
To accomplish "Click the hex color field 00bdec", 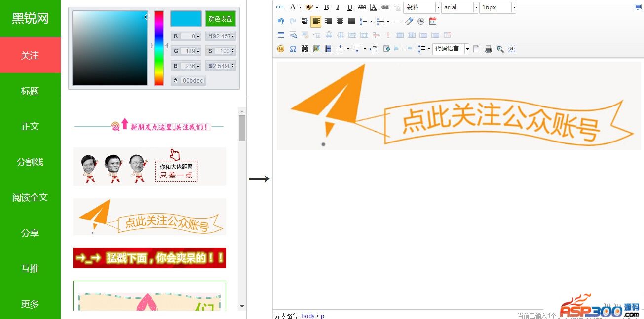I will pos(192,80).
